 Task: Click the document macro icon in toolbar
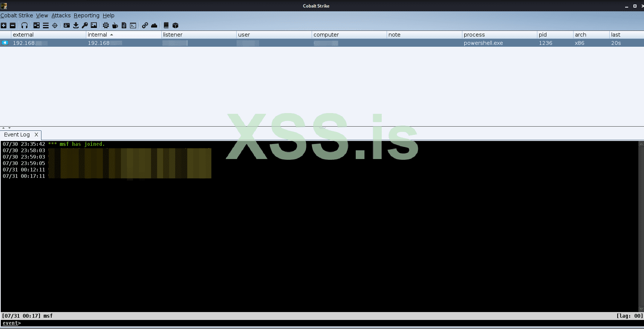[x=124, y=25]
